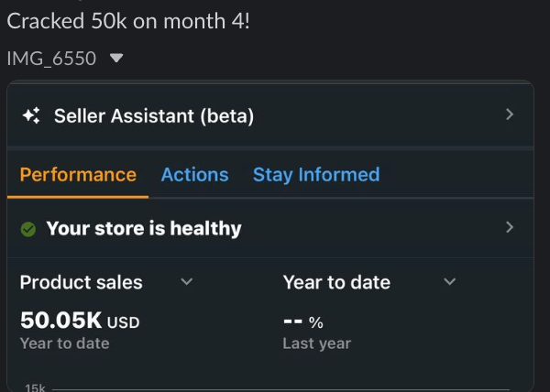Expand the Year to date dropdown chevron
This screenshot has height=392, width=550.
pos(449,282)
